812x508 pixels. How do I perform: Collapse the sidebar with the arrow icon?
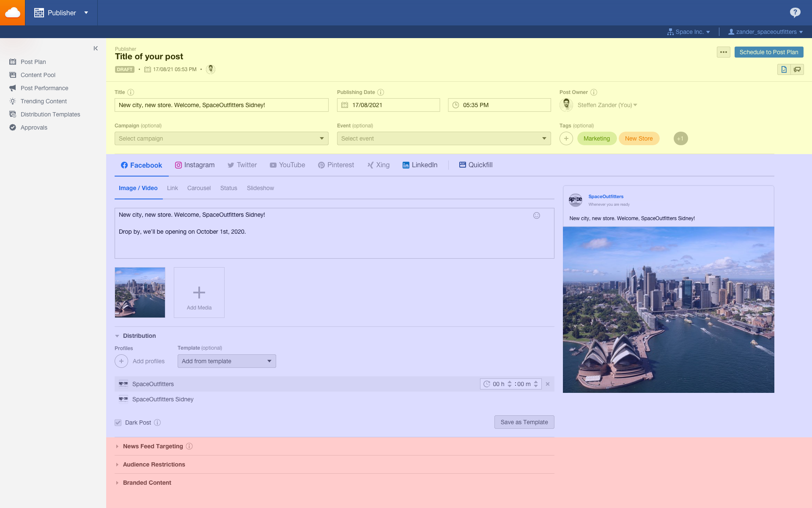[x=96, y=48]
